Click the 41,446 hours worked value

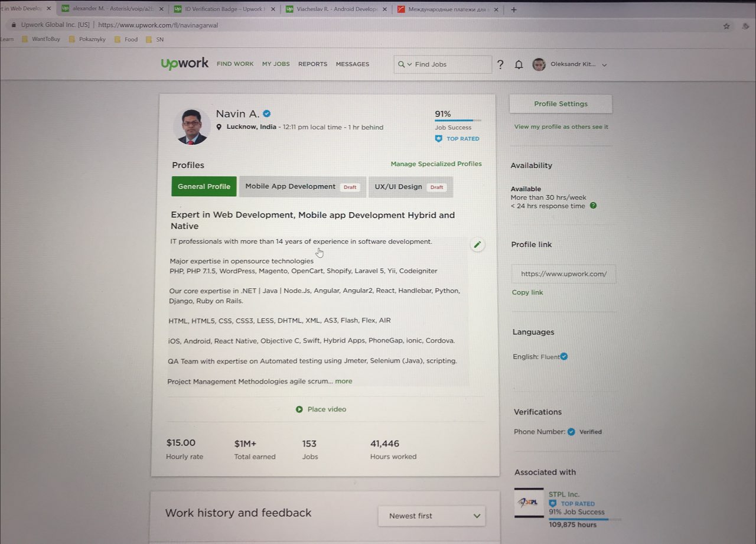pyautogui.click(x=384, y=444)
